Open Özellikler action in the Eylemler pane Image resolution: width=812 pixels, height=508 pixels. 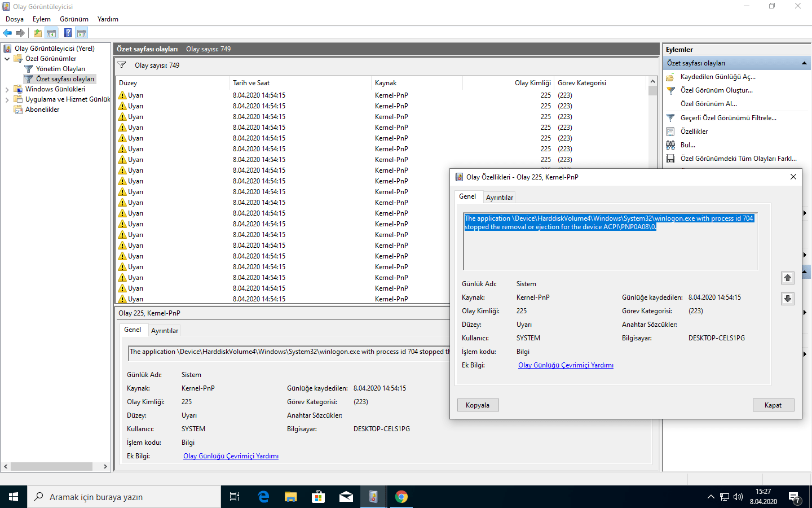(694, 132)
